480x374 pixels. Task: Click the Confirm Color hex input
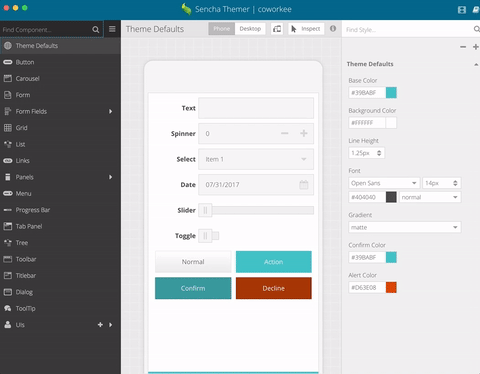tap(367, 257)
